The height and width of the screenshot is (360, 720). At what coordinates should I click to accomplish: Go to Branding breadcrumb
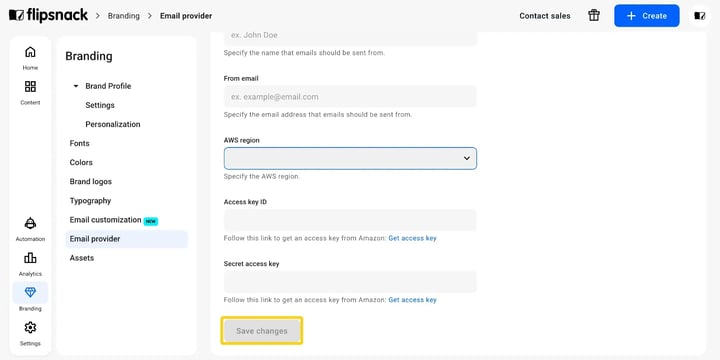coord(124,16)
